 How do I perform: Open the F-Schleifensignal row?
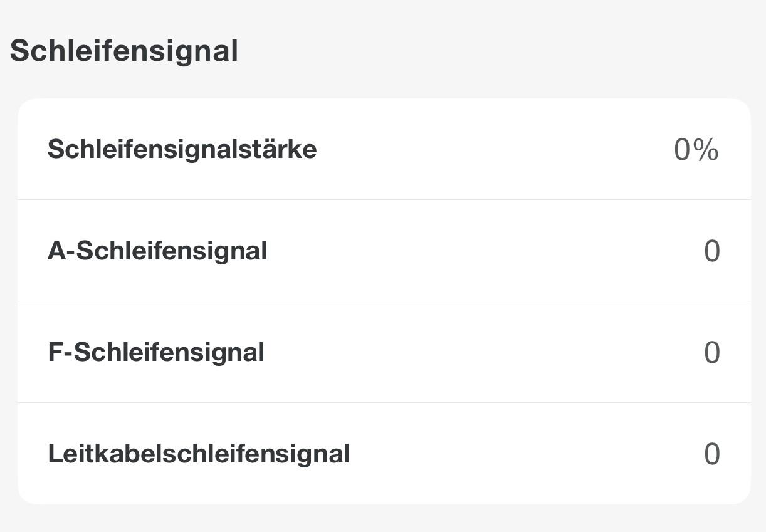tap(384, 352)
